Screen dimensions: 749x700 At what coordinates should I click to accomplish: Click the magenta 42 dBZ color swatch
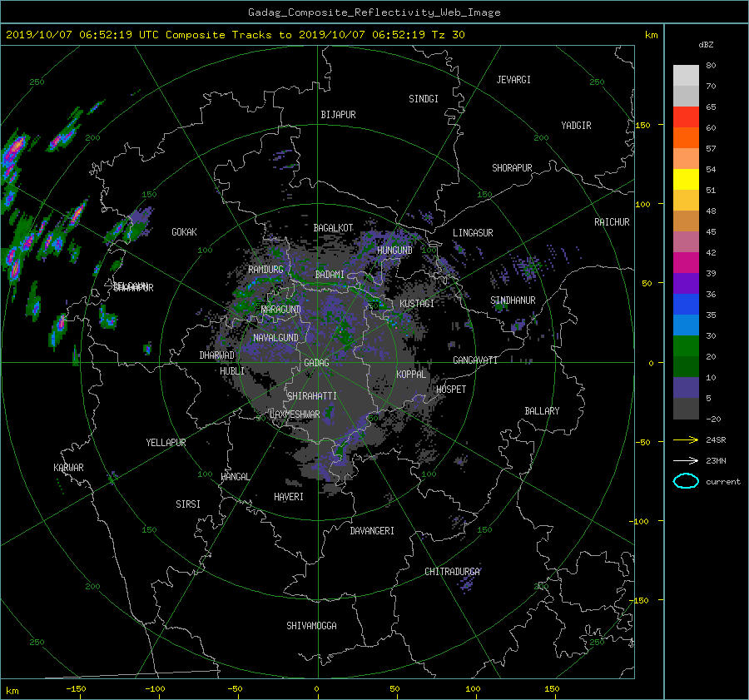pyautogui.click(x=686, y=262)
